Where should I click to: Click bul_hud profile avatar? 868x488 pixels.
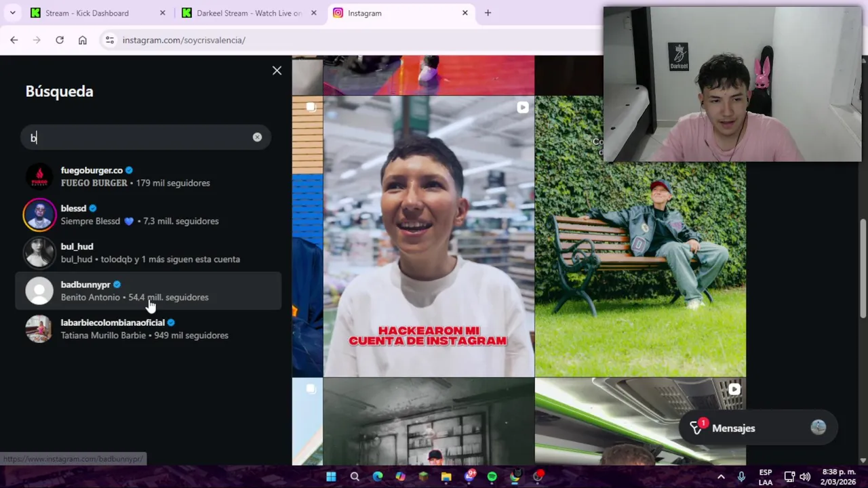click(39, 252)
